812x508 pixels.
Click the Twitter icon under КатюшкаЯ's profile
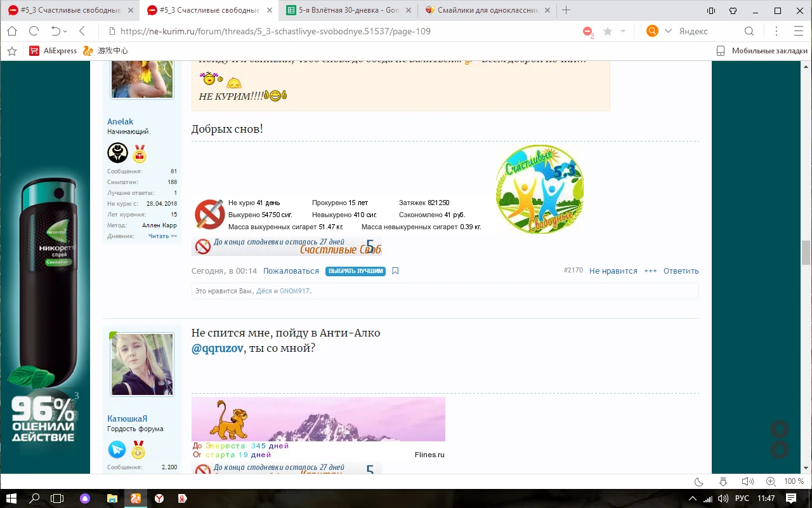coord(117,450)
